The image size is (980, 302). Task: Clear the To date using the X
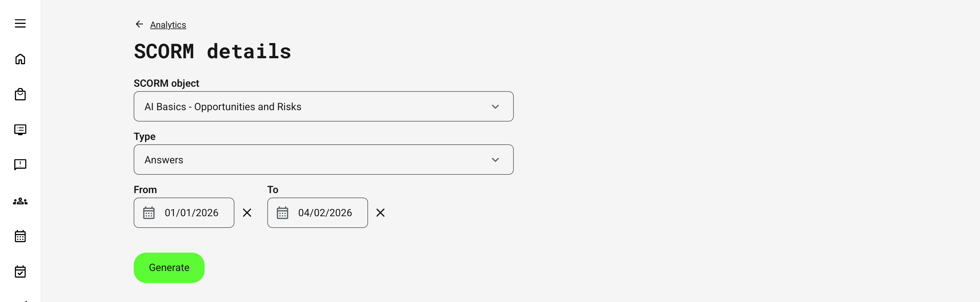pos(380,213)
